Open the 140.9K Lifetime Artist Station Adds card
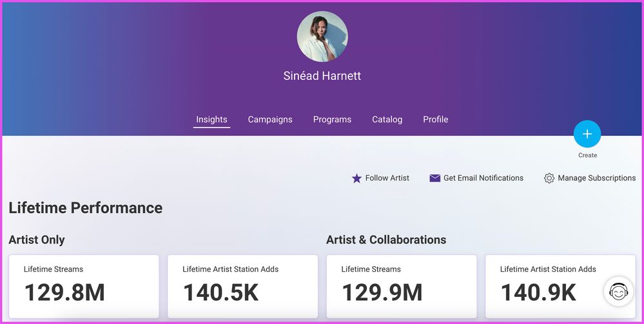644x324 pixels. (x=548, y=286)
